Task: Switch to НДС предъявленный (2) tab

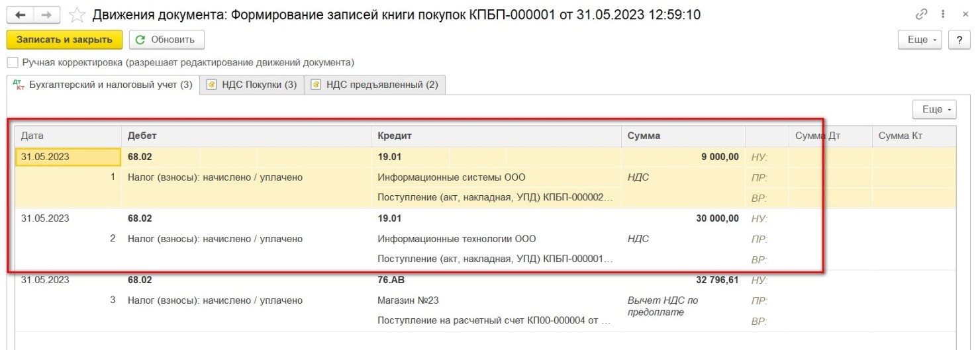Action: click(375, 85)
